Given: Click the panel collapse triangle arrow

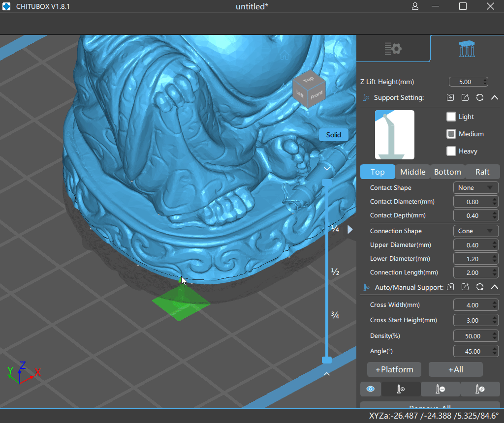Looking at the screenshot, I should click(x=350, y=229).
